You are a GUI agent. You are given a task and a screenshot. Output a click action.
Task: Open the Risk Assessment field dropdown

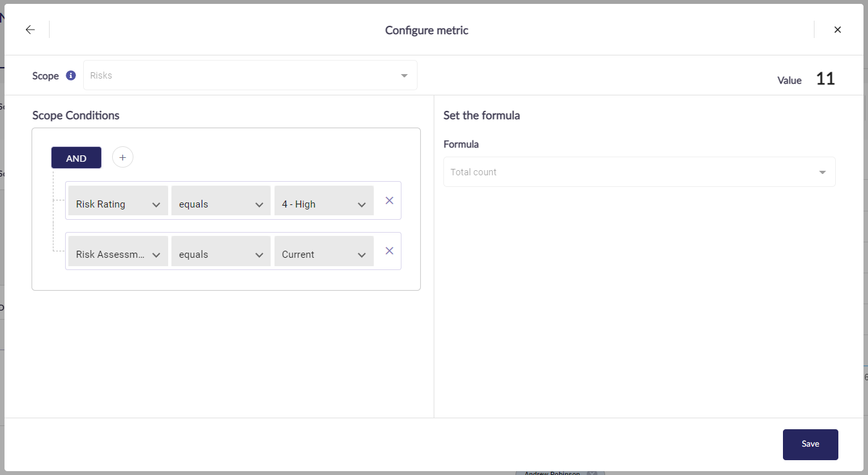click(118, 254)
